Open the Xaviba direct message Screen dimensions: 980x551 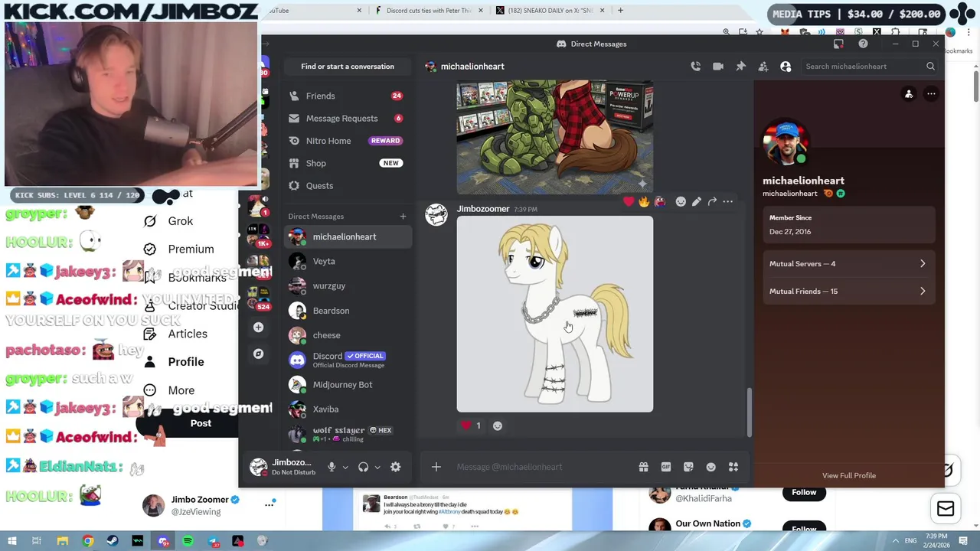tap(347, 409)
